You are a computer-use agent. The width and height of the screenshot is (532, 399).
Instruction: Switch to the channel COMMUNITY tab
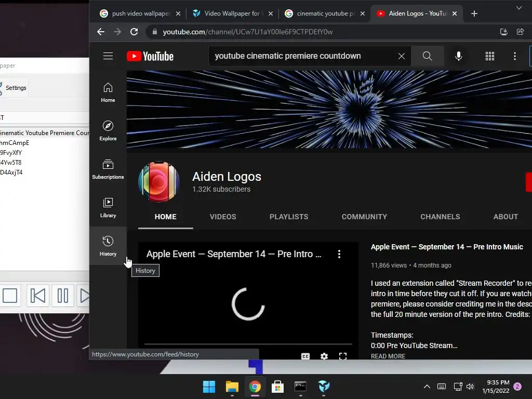click(x=364, y=217)
